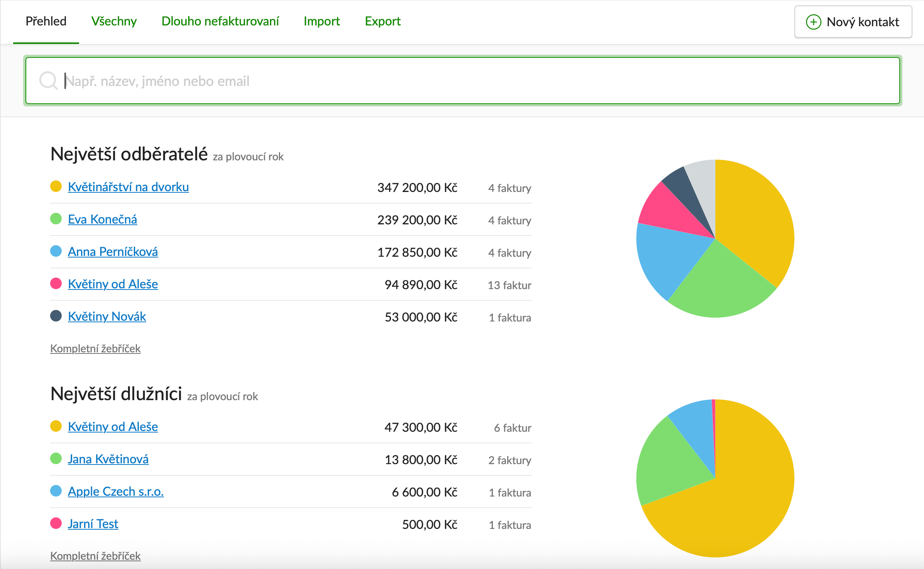
Task: Click the Největší dlužníci heading
Action: click(116, 394)
